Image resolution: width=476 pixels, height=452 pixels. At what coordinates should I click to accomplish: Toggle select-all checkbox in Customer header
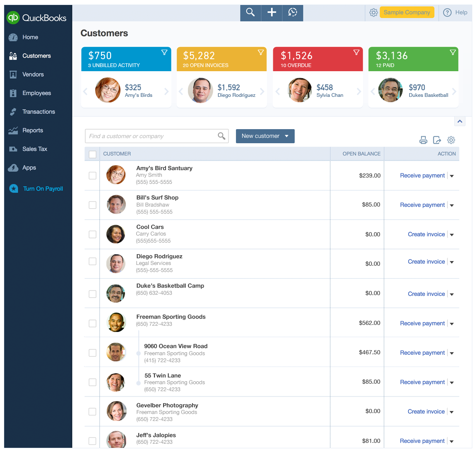click(93, 154)
